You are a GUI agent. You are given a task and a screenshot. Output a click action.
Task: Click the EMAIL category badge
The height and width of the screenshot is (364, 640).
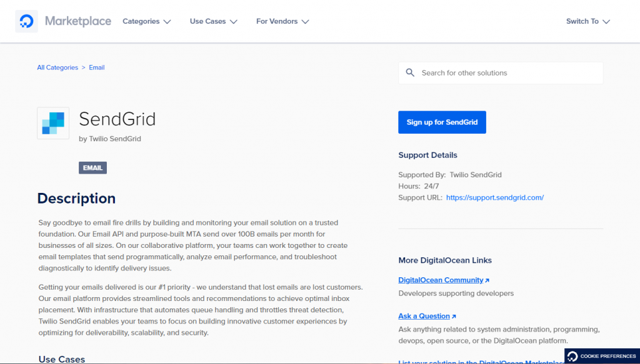[92, 167]
